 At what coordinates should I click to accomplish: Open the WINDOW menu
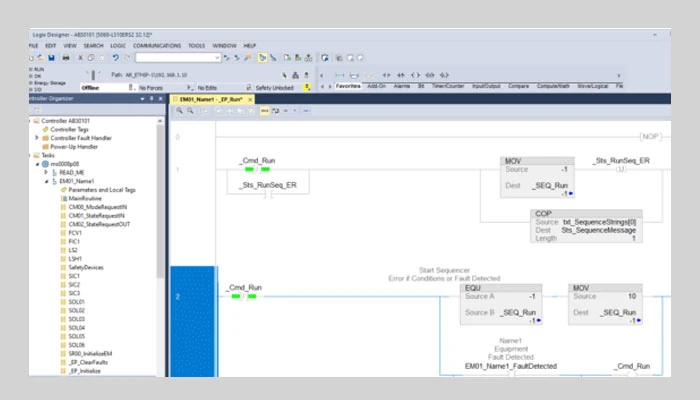[x=224, y=46]
